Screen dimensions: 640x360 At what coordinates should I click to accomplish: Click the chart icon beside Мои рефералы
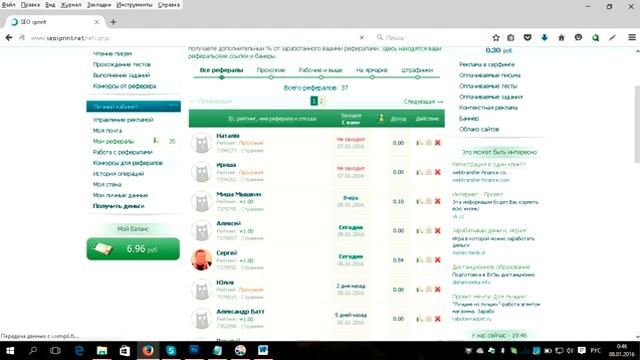(x=156, y=141)
